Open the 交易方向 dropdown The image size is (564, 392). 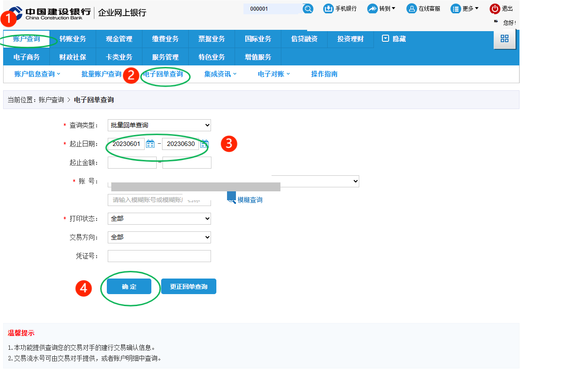(159, 237)
